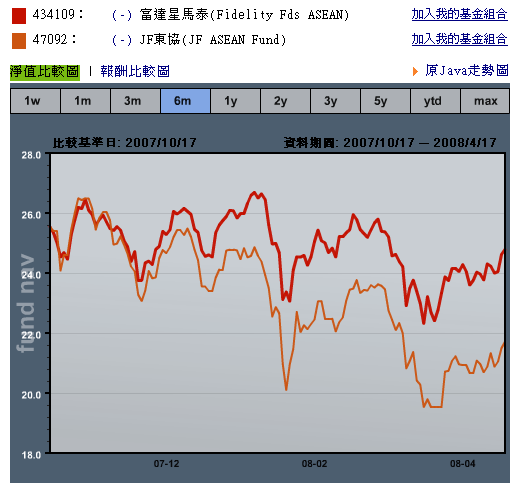520x489 pixels.
Task: Set chart range to 1m
Action: coord(85,101)
